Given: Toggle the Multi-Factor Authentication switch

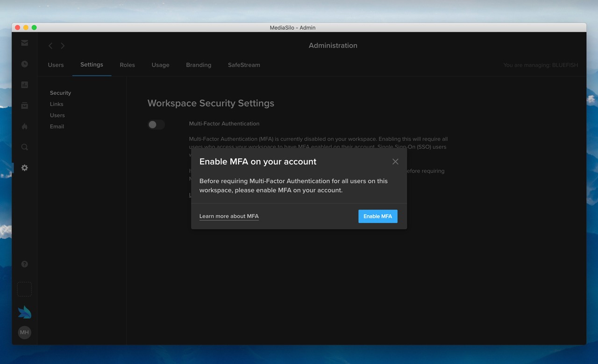Looking at the screenshot, I should click(156, 125).
